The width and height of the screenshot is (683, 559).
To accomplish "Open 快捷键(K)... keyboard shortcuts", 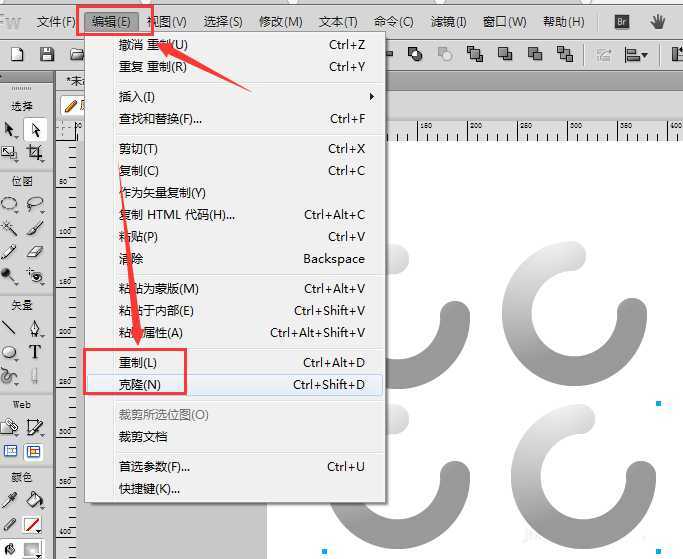I will 235,489.
